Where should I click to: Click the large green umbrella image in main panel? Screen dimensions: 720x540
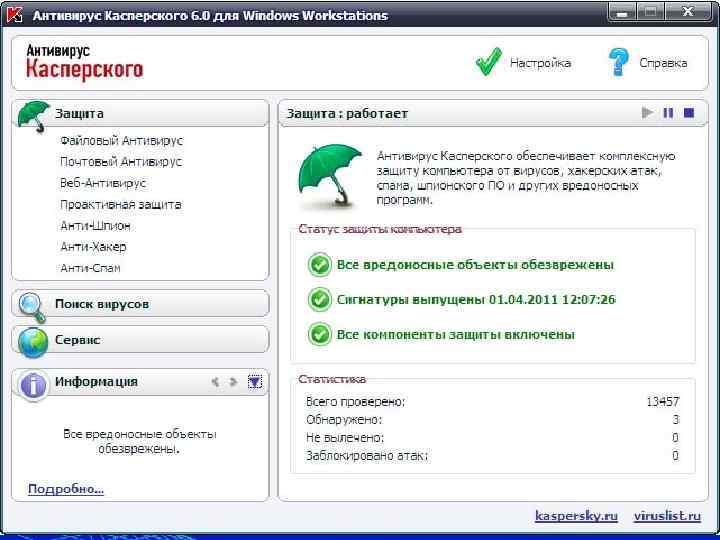coord(329,177)
